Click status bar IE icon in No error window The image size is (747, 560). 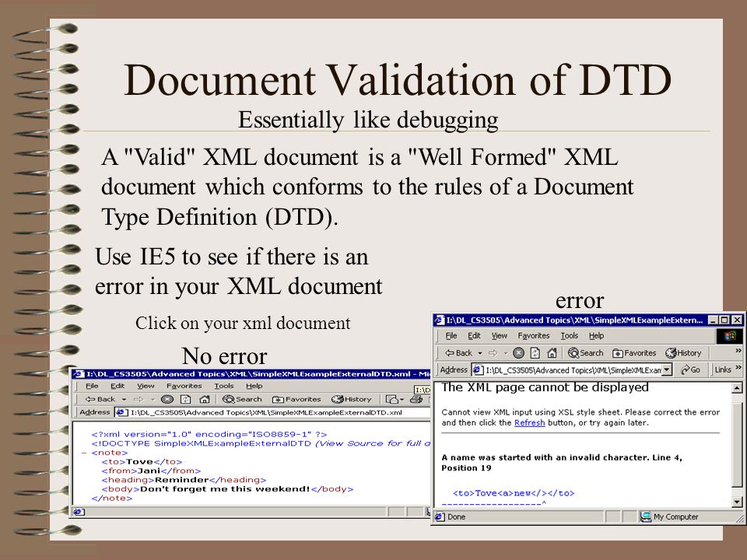pos(79,512)
